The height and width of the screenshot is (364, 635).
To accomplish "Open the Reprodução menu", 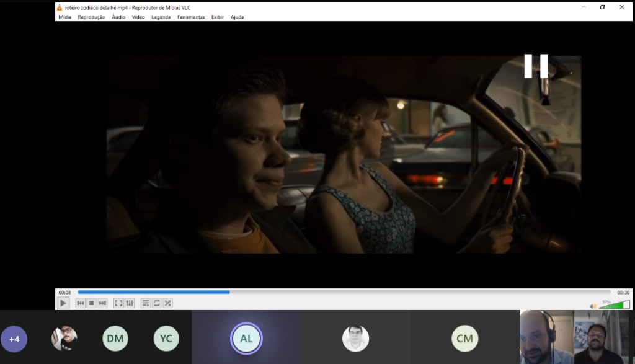I will coord(91,17).
